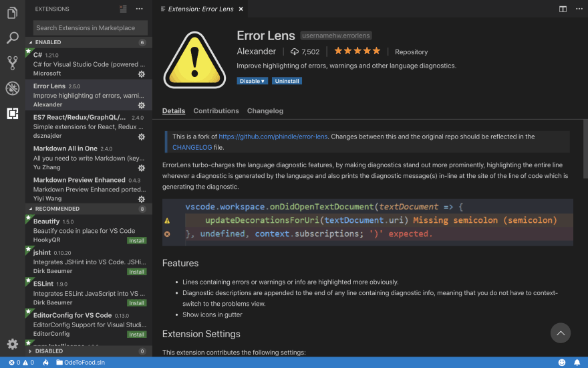Open the Extensions view in activity bar
This screenshot has width=588, height=368.
13,113
